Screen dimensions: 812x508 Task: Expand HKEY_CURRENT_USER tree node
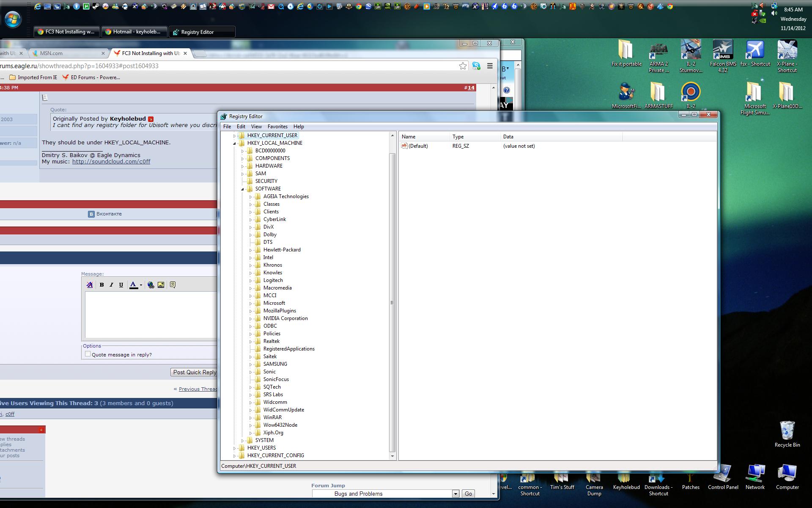(x=235, y=135)
